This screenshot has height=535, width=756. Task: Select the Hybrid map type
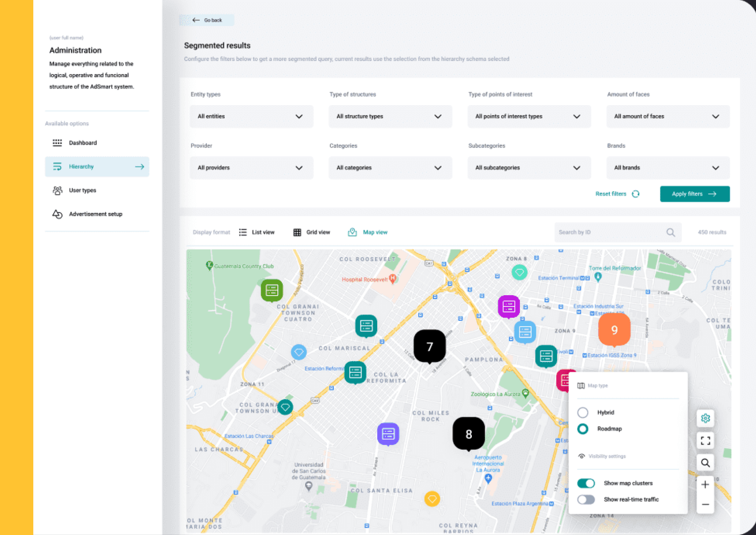[x=583, y=413]
